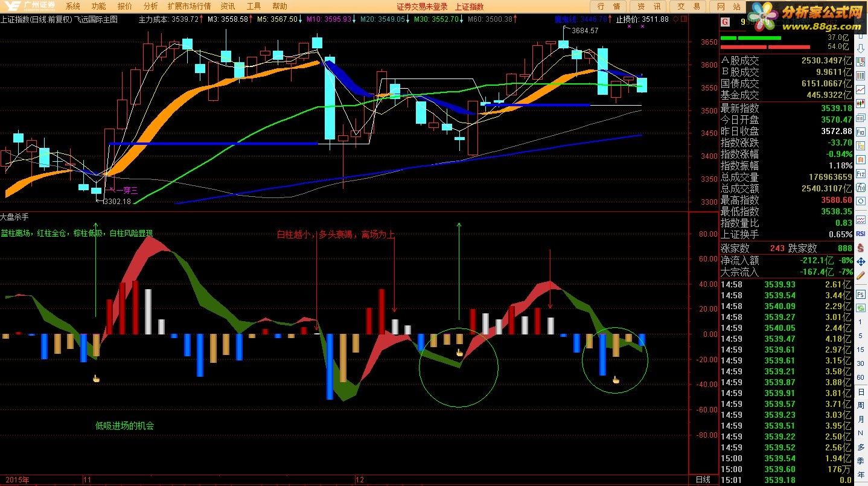
Task: Switch to the candlestick chart icon
Action: click(x=861, y=103)
